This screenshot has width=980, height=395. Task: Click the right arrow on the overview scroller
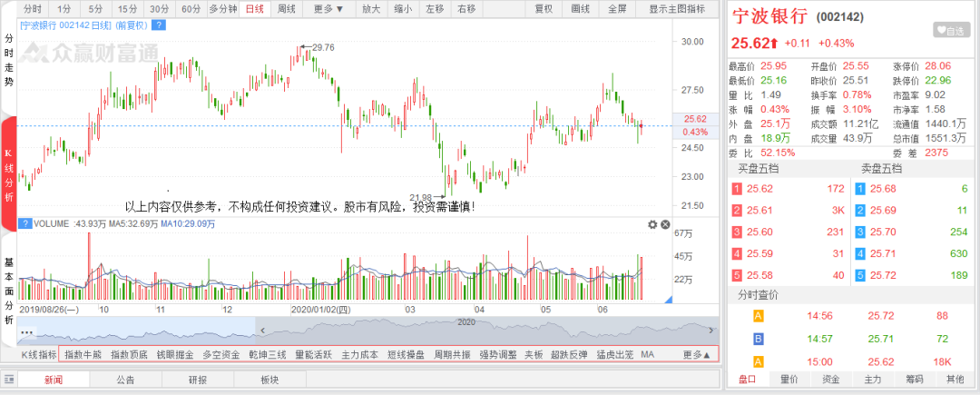[x=710, y=330]
